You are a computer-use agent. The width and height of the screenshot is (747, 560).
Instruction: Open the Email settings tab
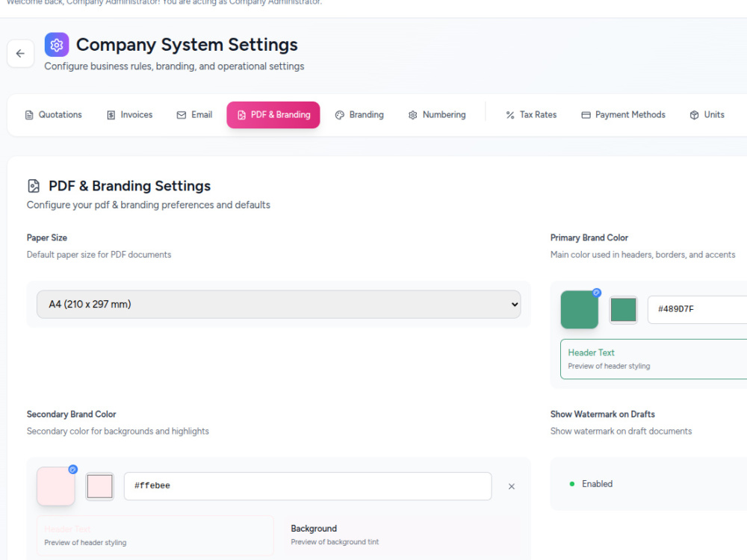194,115
